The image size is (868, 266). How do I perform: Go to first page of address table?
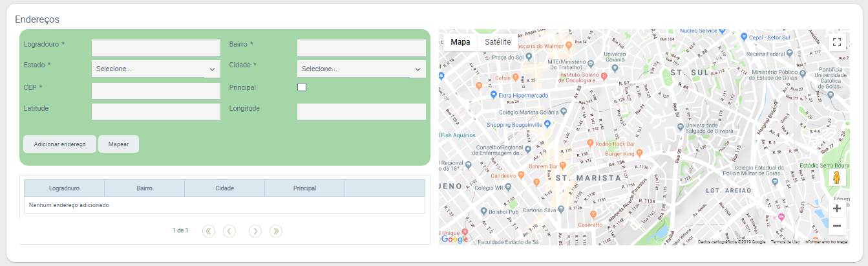pyautogui.click(x=209, y=231)
